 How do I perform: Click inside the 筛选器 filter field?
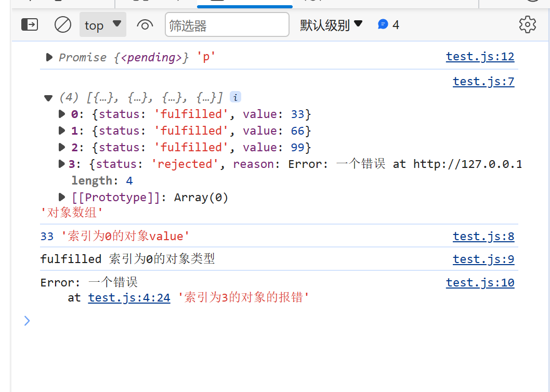[227, 24]
